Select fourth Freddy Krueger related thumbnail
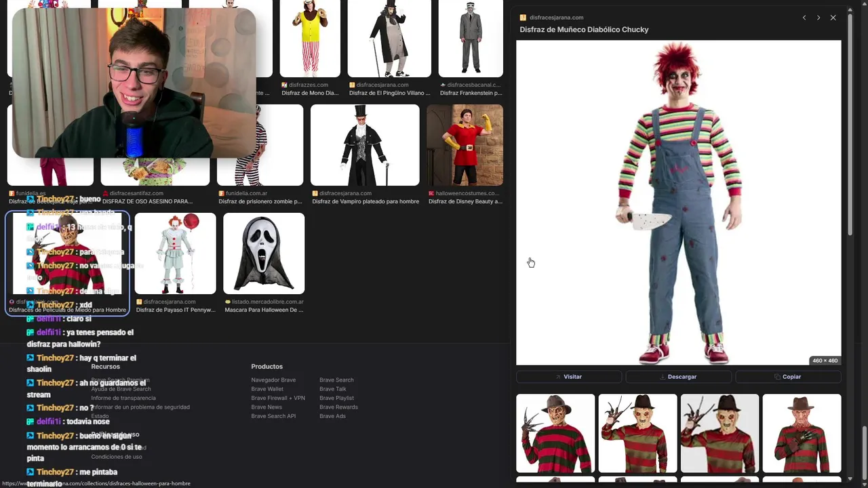 802,433
